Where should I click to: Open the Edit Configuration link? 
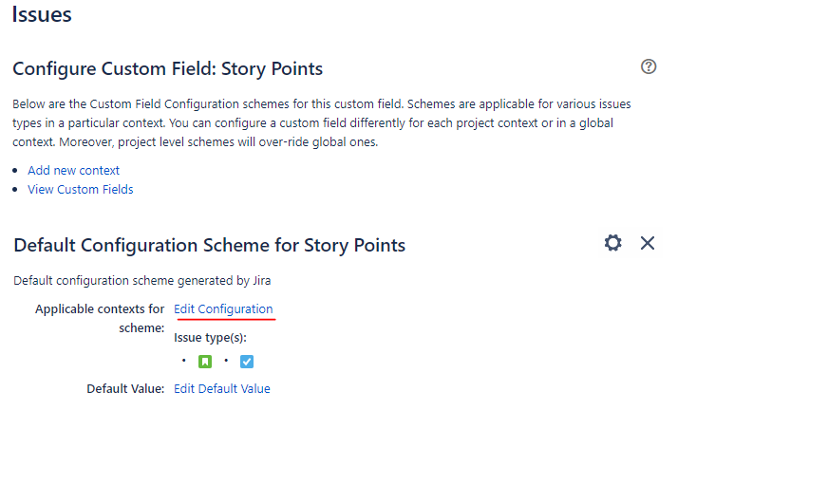coord(223,308)
